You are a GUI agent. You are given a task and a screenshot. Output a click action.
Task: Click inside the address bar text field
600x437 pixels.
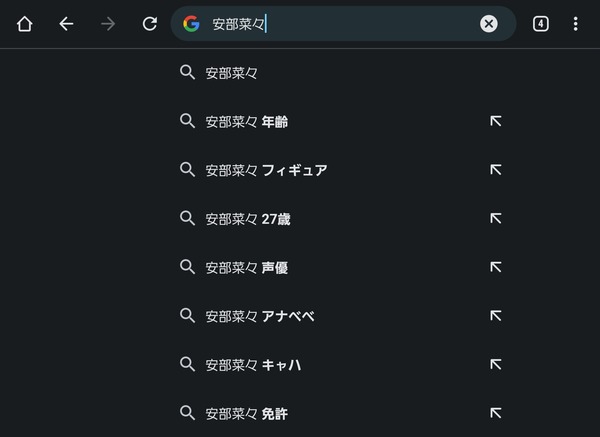coord(342,24)
